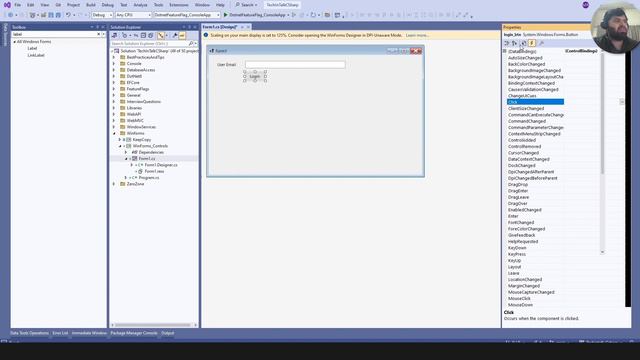Select the LinkLabel control in Toolbox
Screen dimensions: 640x360
tap(36, 55)
